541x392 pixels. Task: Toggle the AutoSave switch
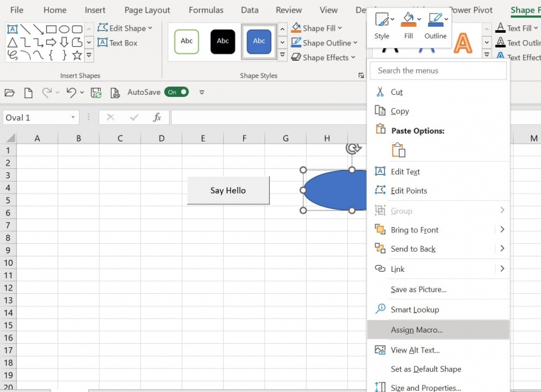178,92
